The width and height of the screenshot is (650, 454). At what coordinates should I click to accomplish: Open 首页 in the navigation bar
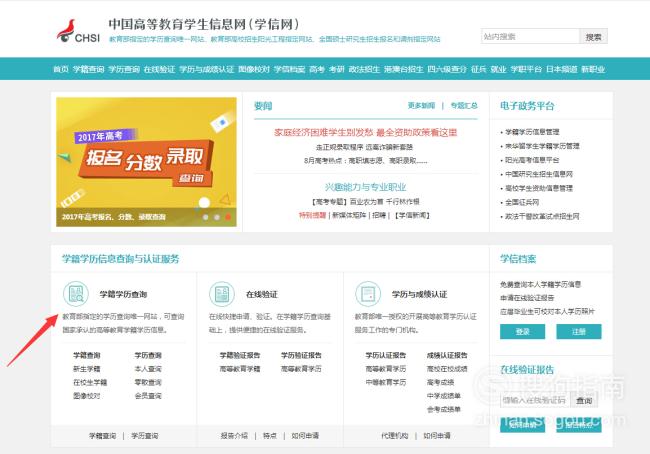pyautogui.click(x=61, y=69)
